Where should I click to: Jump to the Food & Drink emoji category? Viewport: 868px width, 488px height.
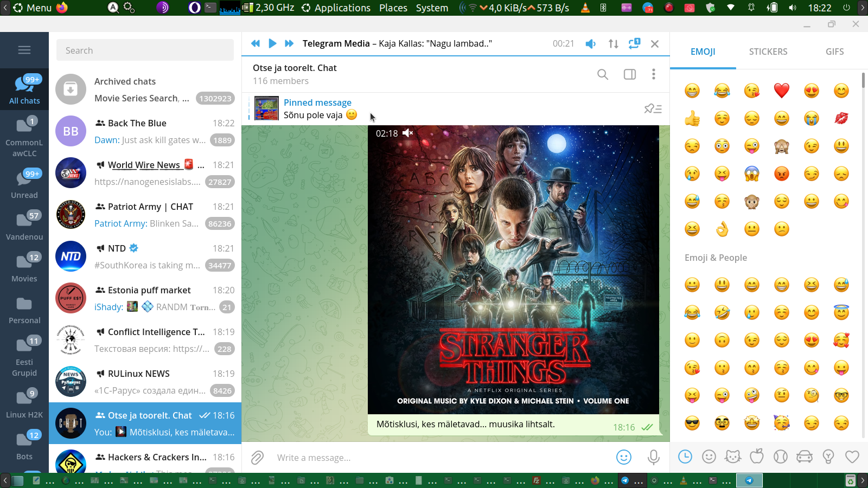[757, 457]
